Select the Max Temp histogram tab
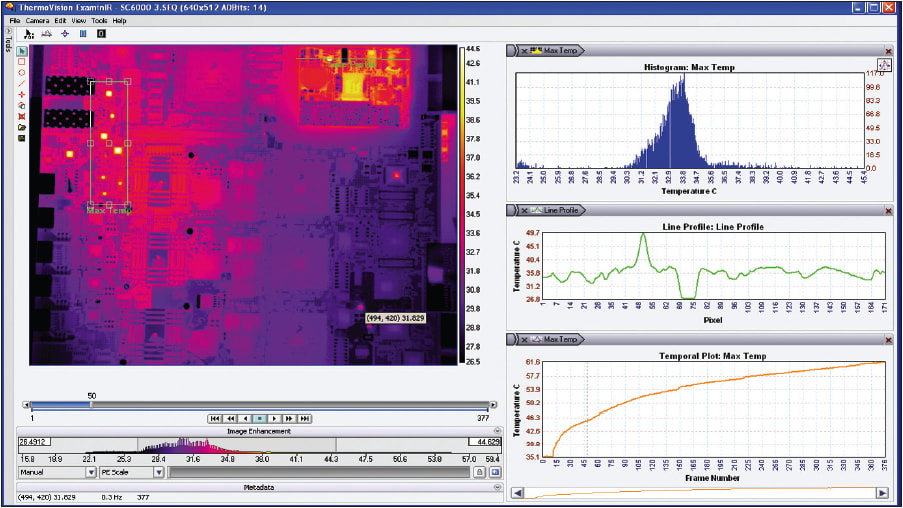The image size is (903, 508). (555, 51)
